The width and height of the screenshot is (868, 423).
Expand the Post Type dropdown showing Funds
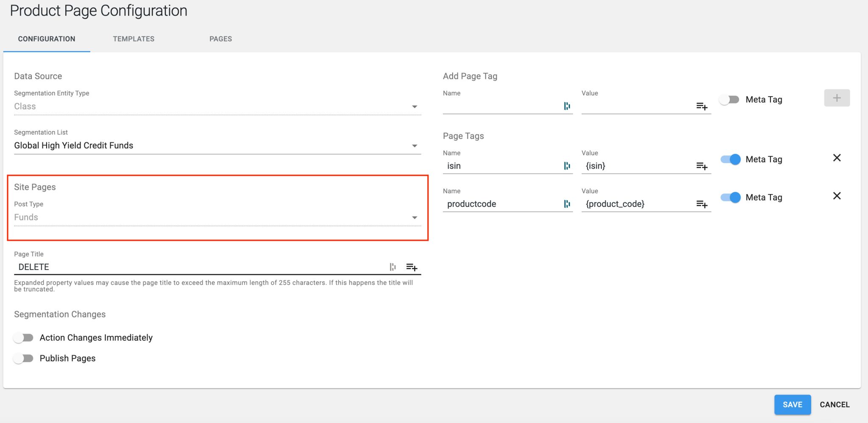(x=415, y=217)
